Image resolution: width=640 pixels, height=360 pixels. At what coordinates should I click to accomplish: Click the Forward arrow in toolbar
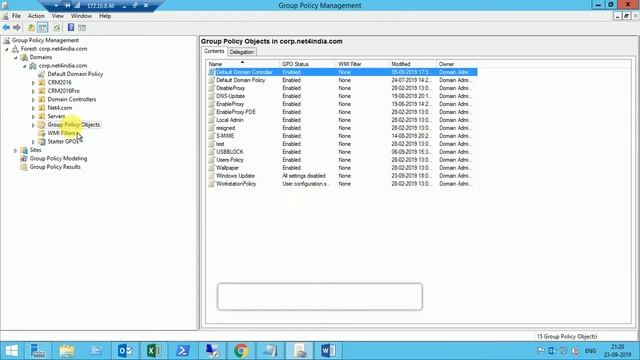click(x=17, y=27)
